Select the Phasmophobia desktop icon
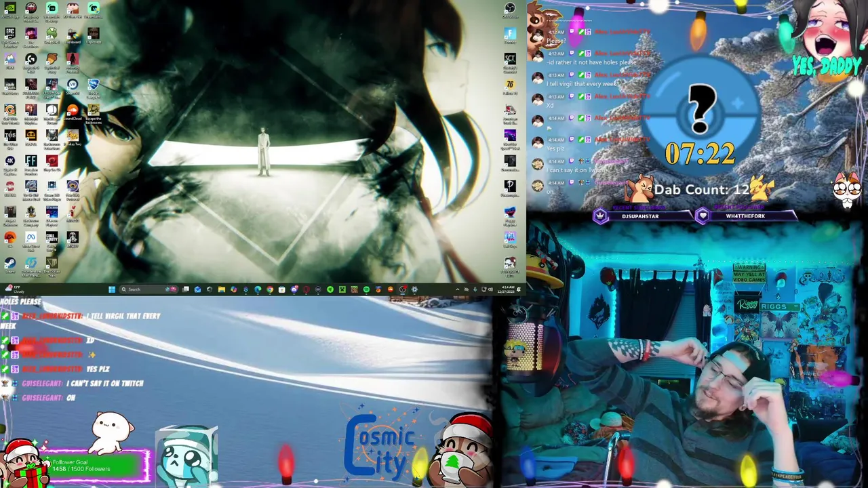The width and height of the screenshot is (868, 488). [510, 188]
